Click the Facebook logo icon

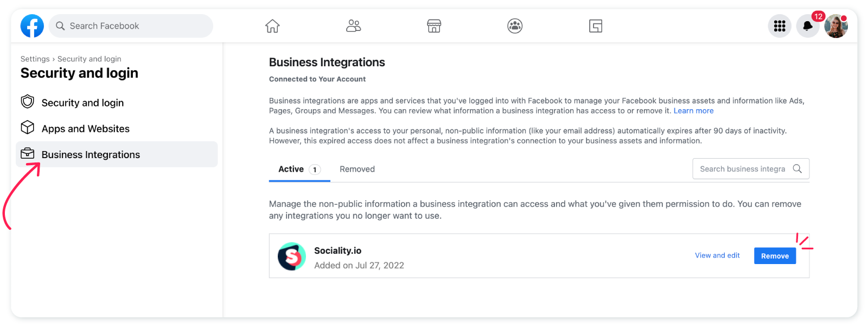[x=32, y=26]
